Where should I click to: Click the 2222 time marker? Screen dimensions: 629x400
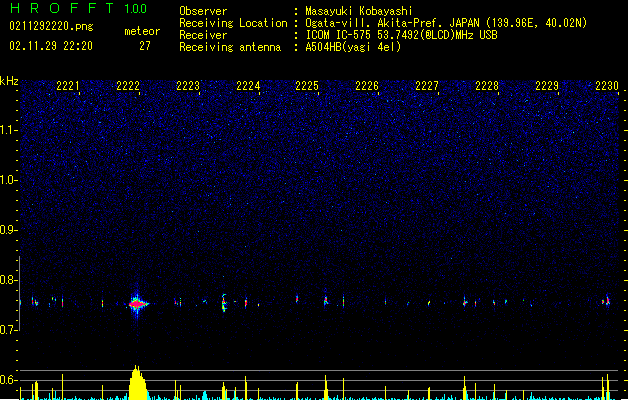[128, 86]
